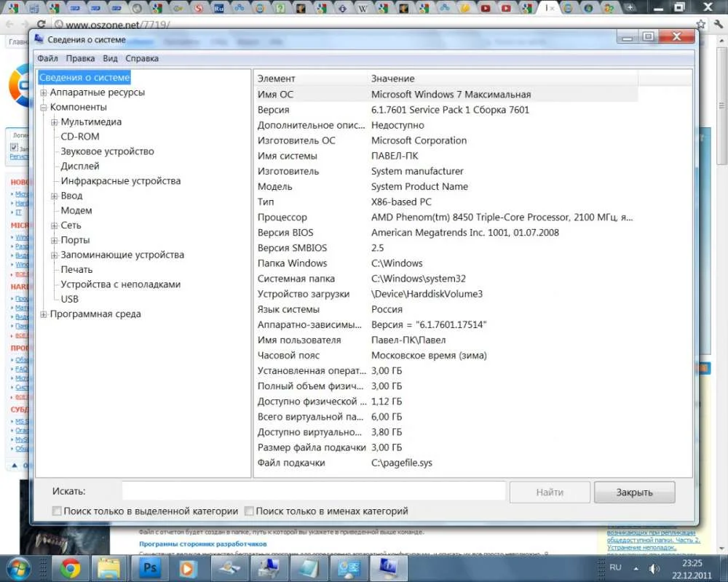Select Дисплей in the tree
This screenshot has width=728, height=582.
coord(80,166)
